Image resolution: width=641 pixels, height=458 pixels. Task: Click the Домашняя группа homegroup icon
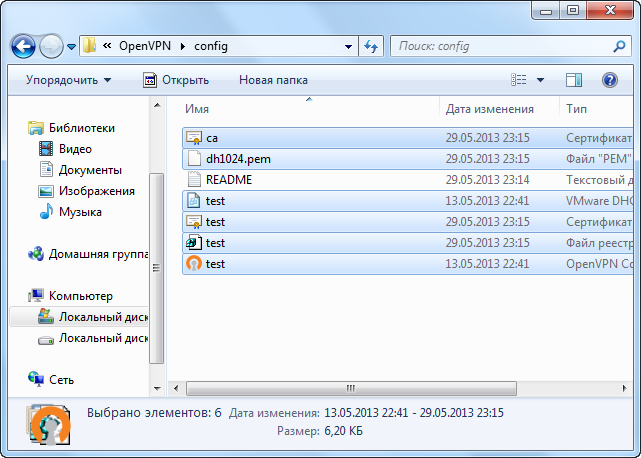coord(36,254)
